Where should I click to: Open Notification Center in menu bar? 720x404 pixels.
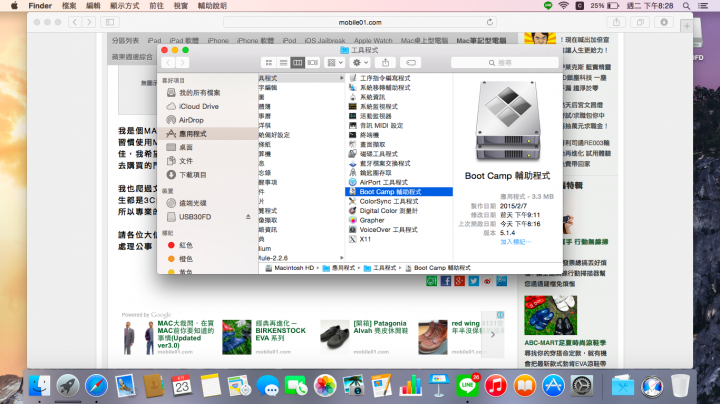pos(703,6)
